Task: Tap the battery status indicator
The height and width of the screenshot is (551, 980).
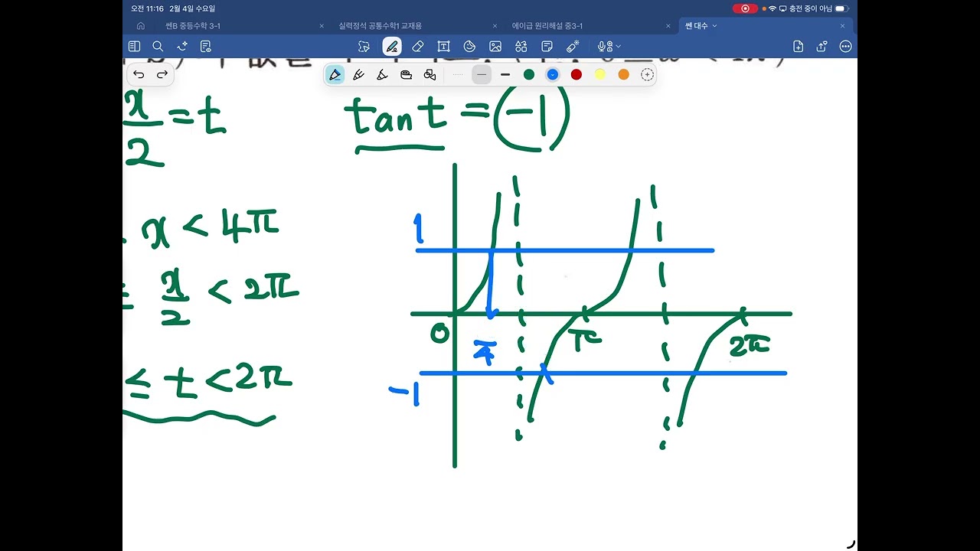Action: pyautogui.click(x=842, y=8)
